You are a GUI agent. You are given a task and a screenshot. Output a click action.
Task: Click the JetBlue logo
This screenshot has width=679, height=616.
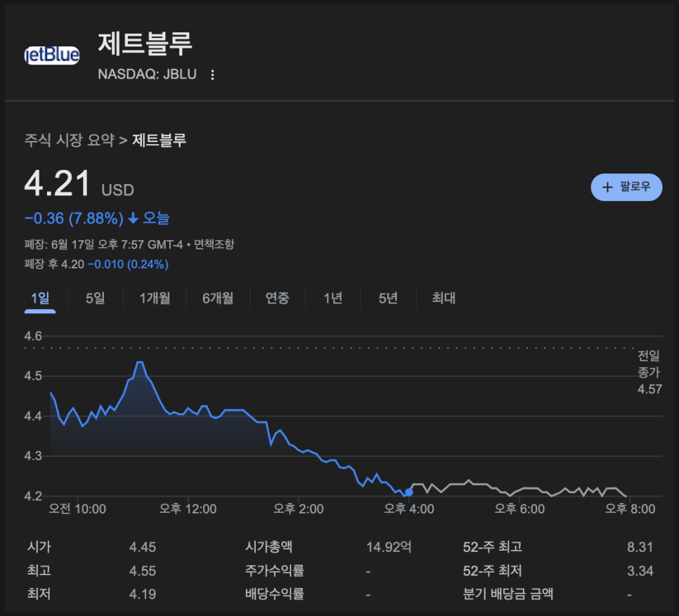(x=52, y=55)
